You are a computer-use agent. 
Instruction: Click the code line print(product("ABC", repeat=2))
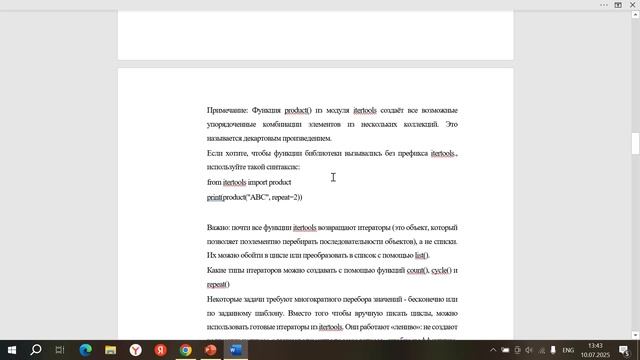pos(255,197)
